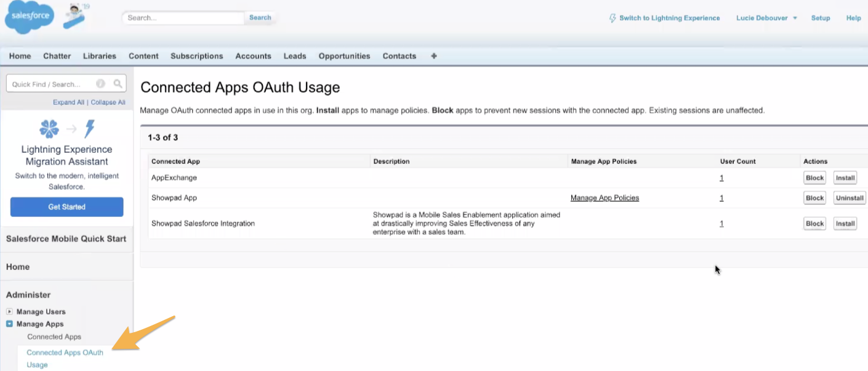This screenshot has height=371, width=868.
Task: Click the Showpad Salesforce Integration row name
Action: click(203, 224)
